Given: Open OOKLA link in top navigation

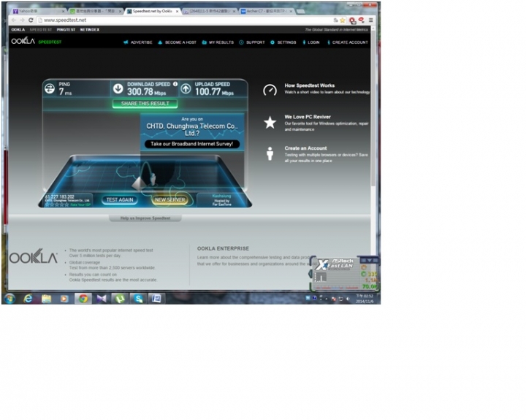Looking at the screenshot, I should point(18,30).
